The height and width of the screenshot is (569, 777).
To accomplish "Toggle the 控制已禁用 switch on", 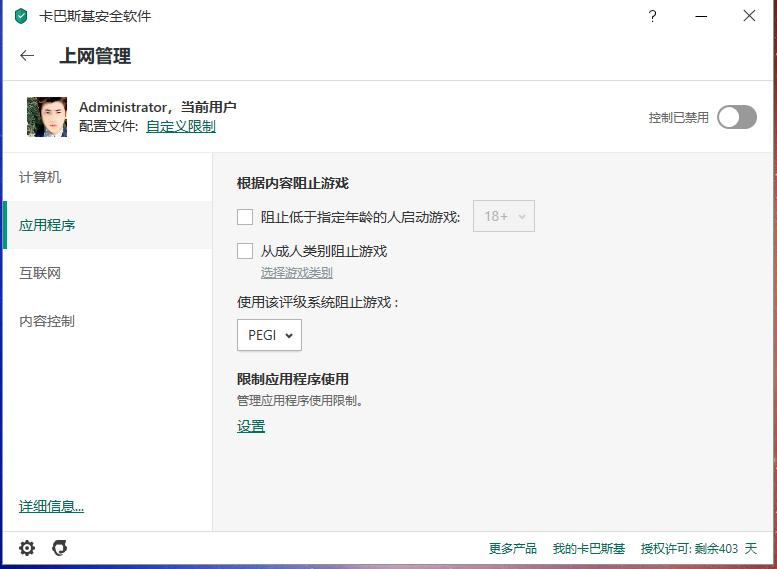I will (737, 118).
